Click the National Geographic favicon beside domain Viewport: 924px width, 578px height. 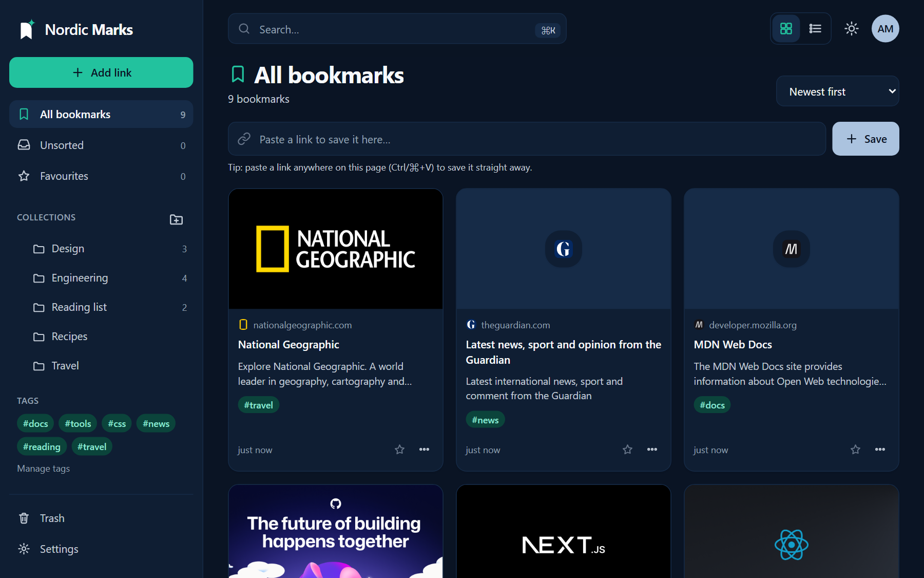pyautogui.click(x=243, y=325)
